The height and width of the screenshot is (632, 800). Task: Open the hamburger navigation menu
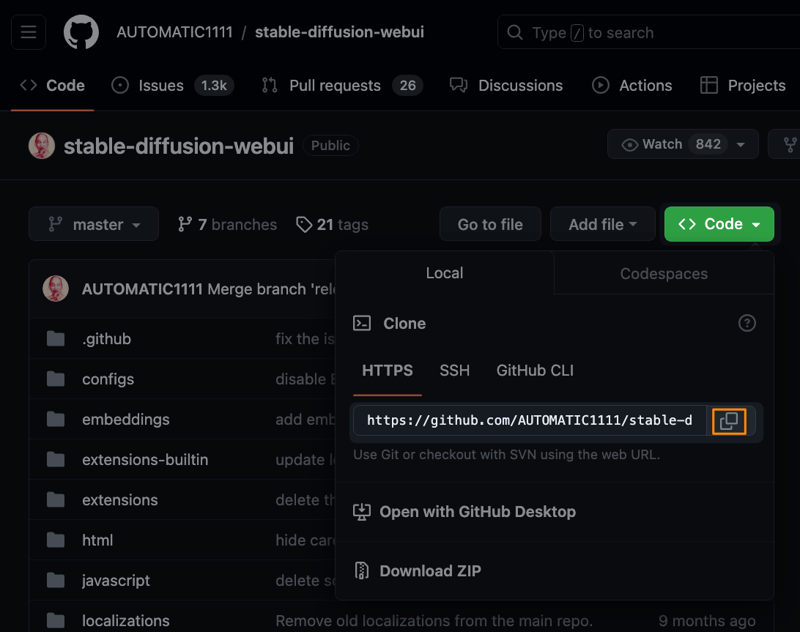[29, 32]
